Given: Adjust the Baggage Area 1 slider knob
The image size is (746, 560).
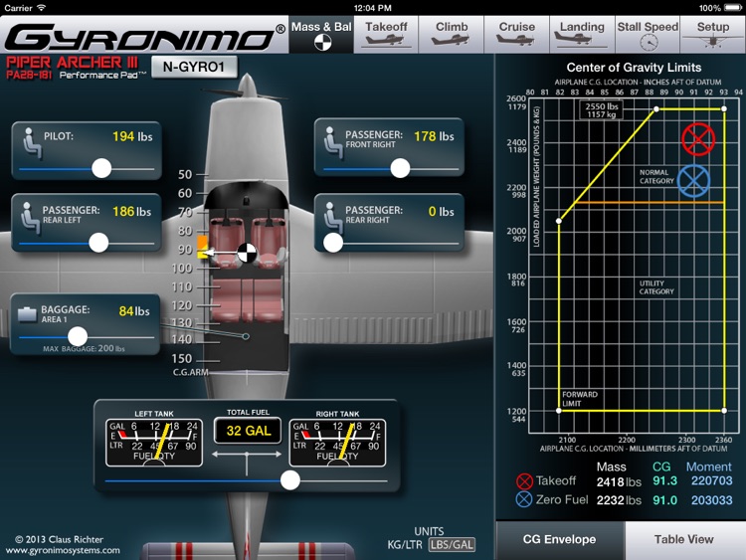Looking at the screenshot, I should coord(77,336).
